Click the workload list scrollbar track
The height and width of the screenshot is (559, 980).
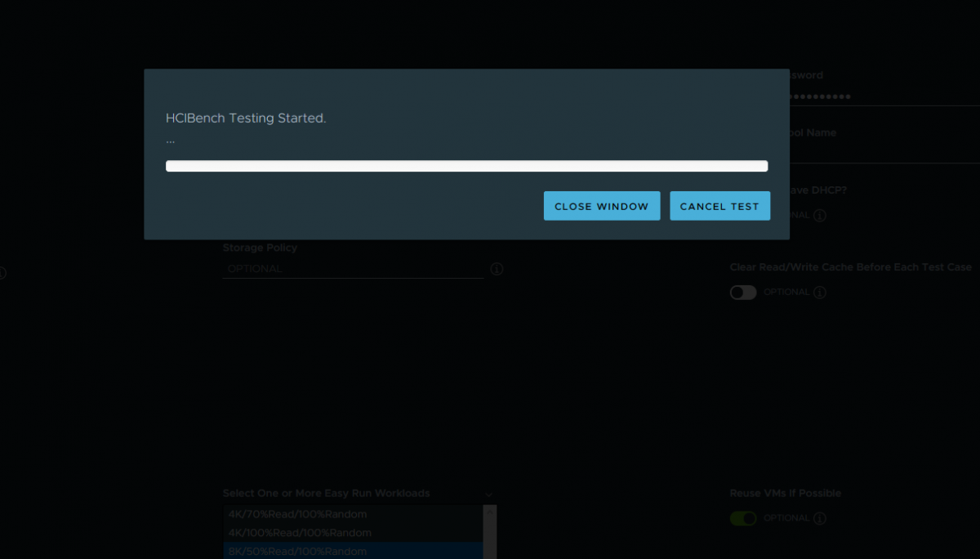pos(490,539)
